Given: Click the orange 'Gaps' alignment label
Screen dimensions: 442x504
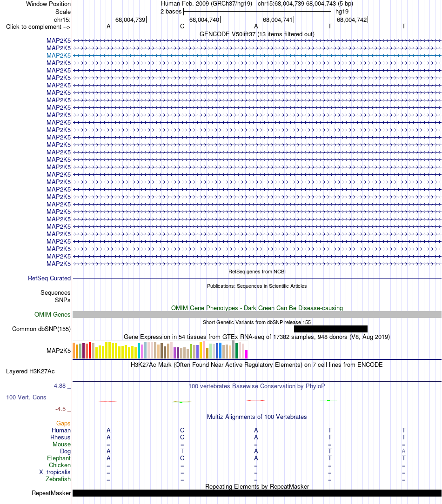Looking at the screenshot, I should (x=63, y=424).
